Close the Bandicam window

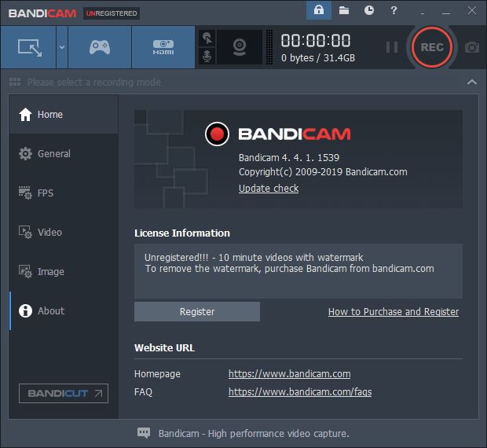(x=472, y=10)
